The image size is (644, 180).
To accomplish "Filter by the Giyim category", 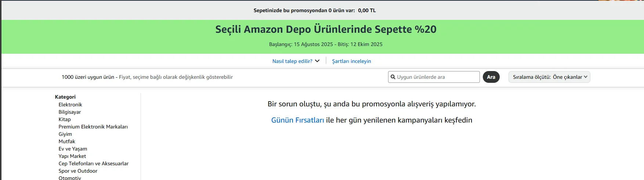I will point(65,134).
